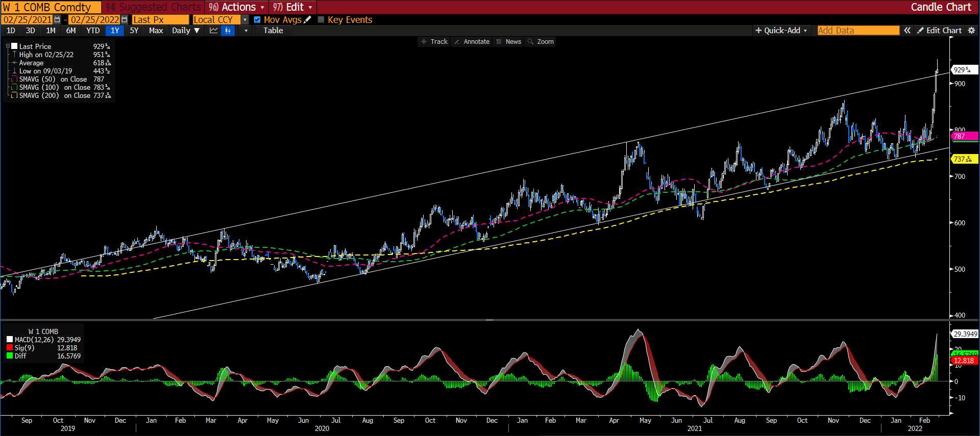Click the High on 02/25/22 marker icon
The image size is (980, 436).
click(x=15, y=55)
